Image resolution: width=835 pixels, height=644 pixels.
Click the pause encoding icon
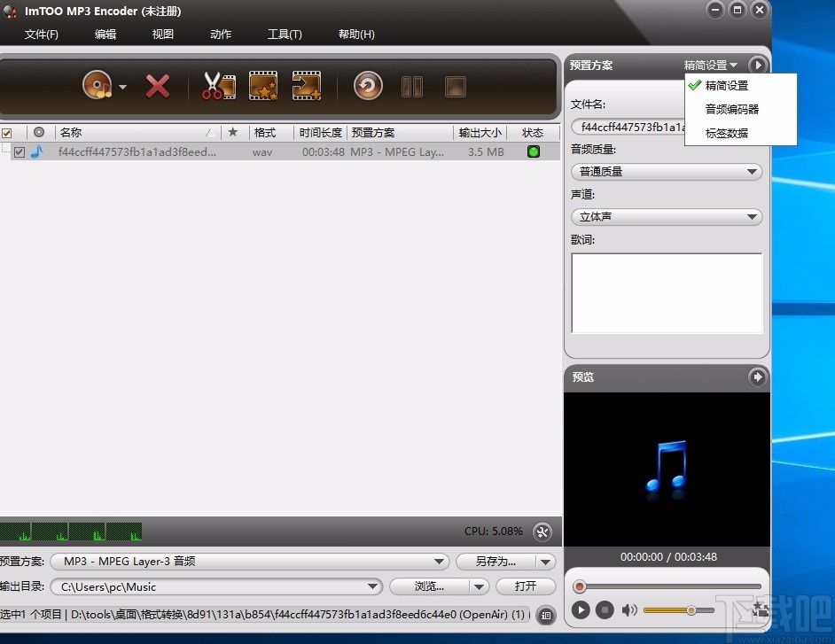point(411,86)
